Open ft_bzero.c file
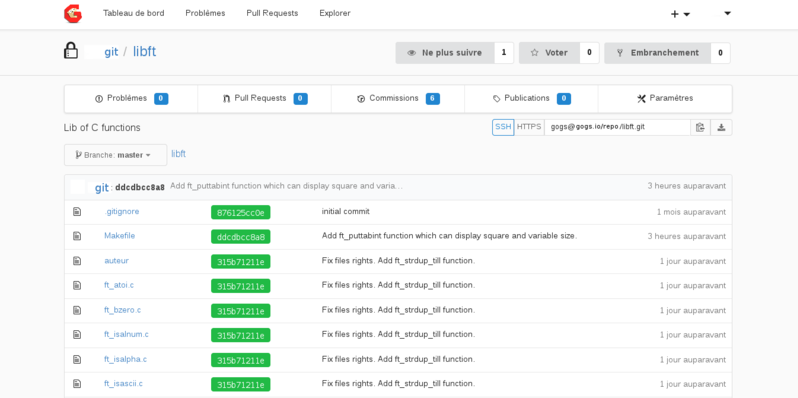 point(123,310)
